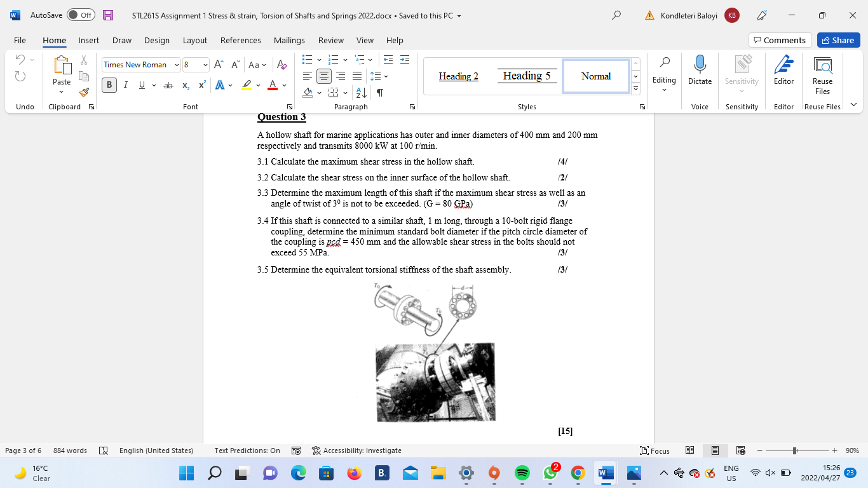
Task: Open the font size dropdown
Action: point(205,65)
